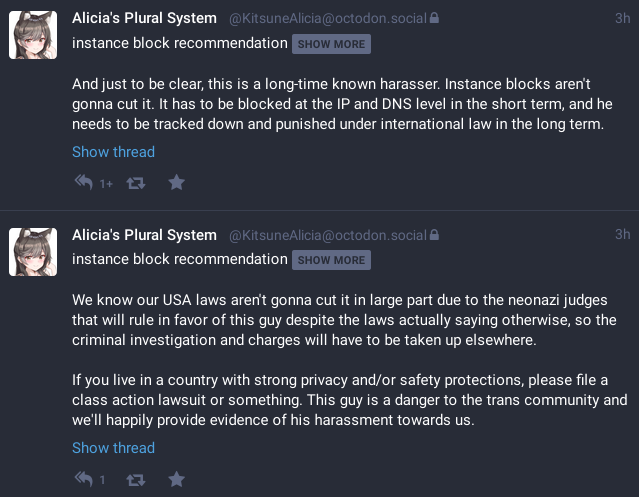Favourite the post about IP and DNS blocking
The image size is (639, 497).
(176, 183)
